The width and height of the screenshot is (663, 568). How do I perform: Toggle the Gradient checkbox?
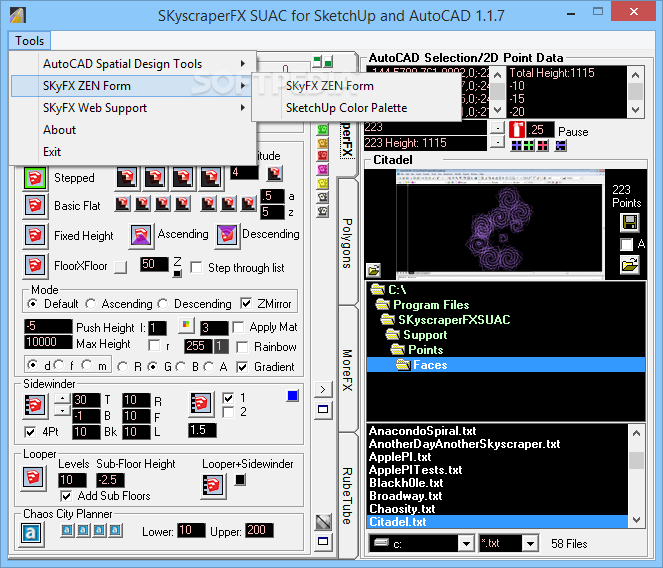[x=242, y=367]
